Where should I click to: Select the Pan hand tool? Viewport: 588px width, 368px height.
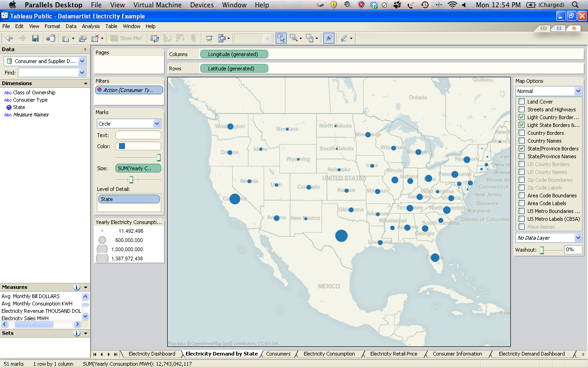[310, 38]
